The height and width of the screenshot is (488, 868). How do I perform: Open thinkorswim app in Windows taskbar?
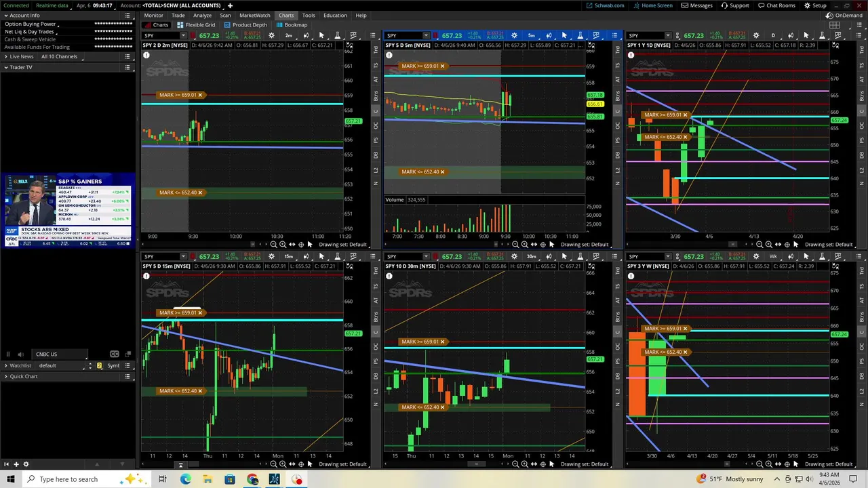coord(275,479)
